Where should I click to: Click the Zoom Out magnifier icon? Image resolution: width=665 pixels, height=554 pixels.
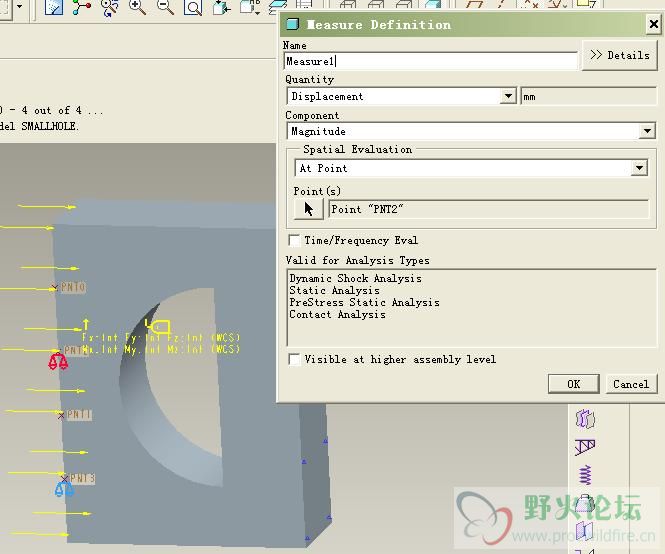click(165, 8)
